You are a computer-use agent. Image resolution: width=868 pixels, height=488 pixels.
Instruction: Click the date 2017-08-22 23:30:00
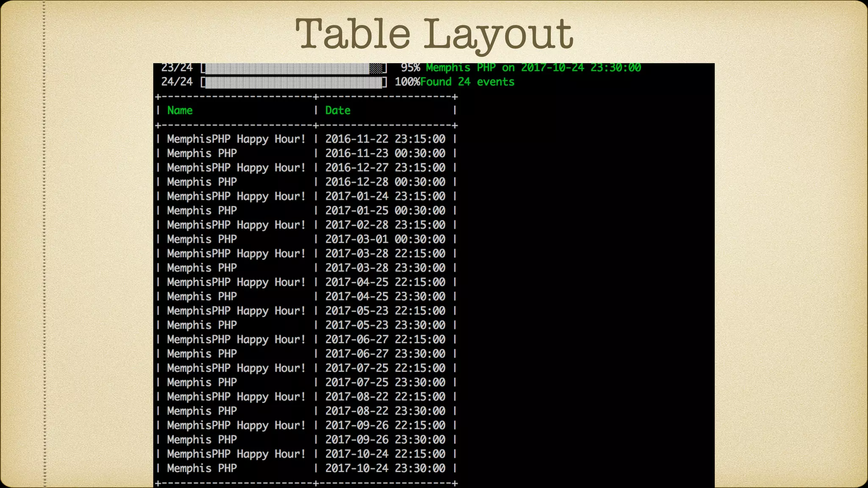[x=385, y=411]
